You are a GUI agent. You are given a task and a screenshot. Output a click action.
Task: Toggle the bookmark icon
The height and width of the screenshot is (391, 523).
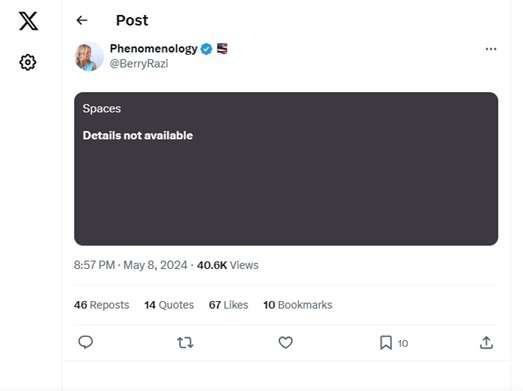point(386,343)
